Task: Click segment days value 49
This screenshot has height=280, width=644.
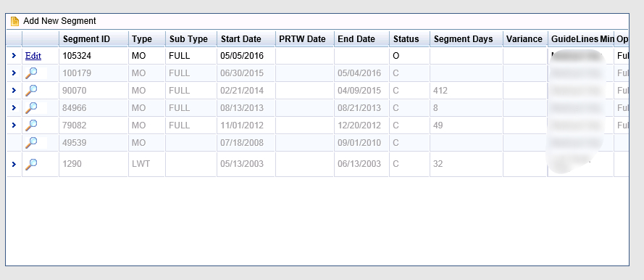Action: click(x=438, y=125)
